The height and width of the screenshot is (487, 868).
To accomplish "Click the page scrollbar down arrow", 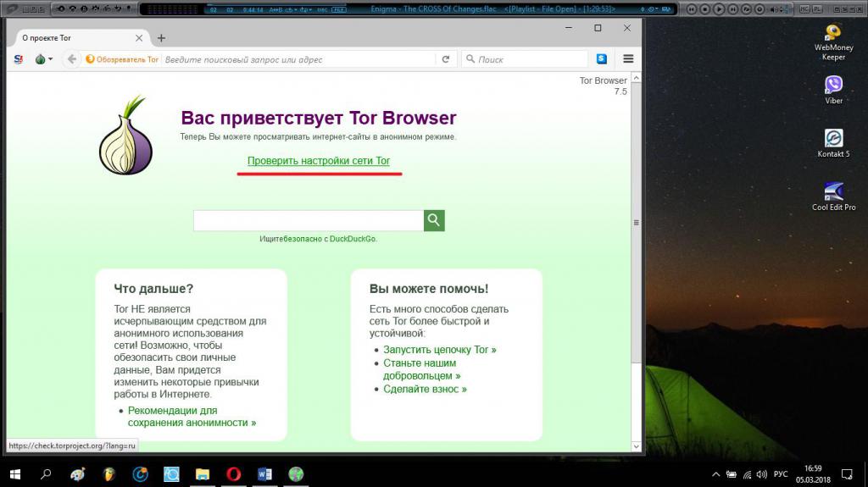I will click(636, 446).
